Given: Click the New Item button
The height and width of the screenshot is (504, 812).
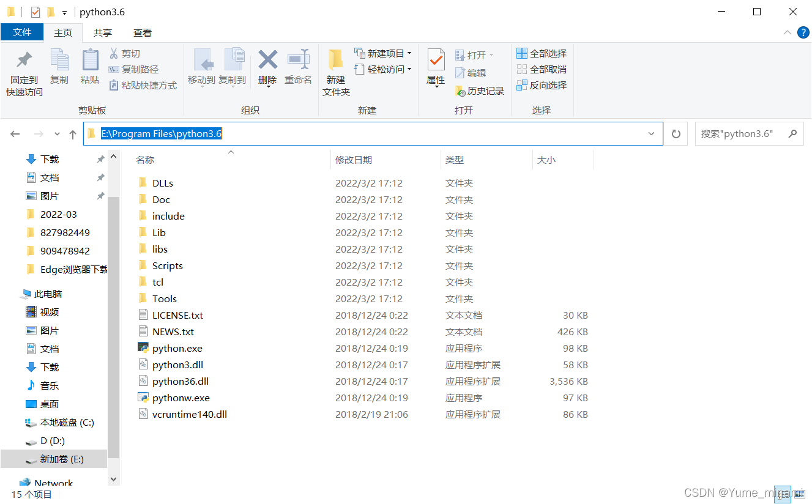Looking at the screenshot, I should 382,53.
